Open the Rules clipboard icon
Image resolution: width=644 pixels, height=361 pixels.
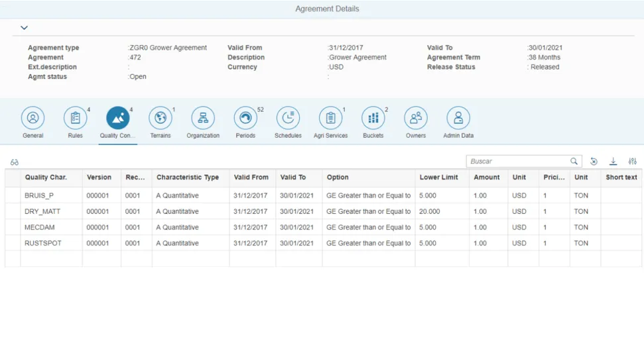75,119
